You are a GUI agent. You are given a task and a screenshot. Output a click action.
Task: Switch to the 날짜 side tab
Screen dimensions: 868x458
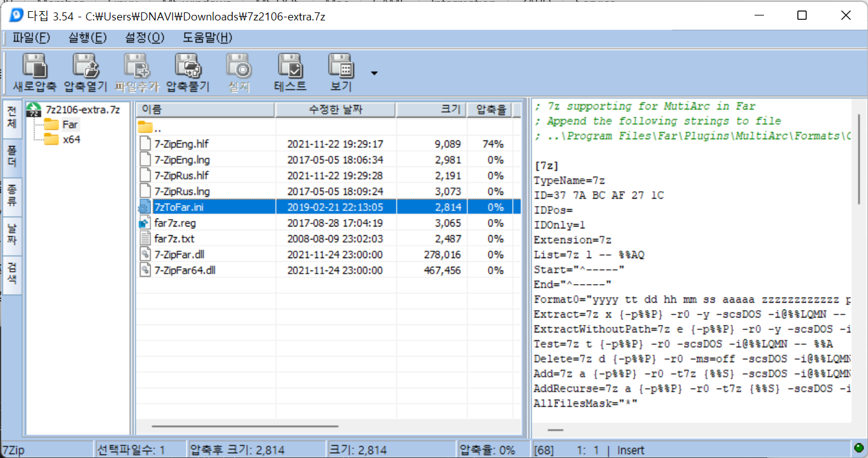(12, 236)
